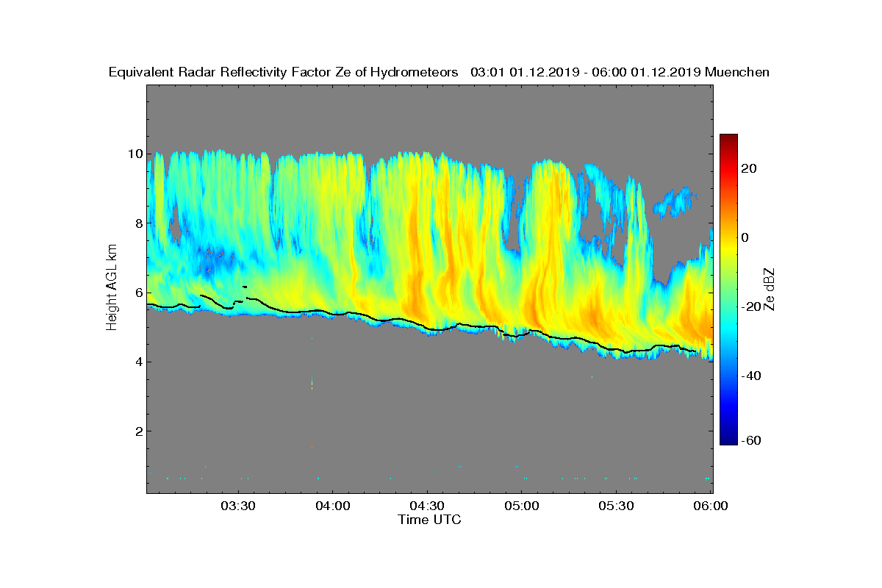Click the height axis value 2

[x=137, y=431]
